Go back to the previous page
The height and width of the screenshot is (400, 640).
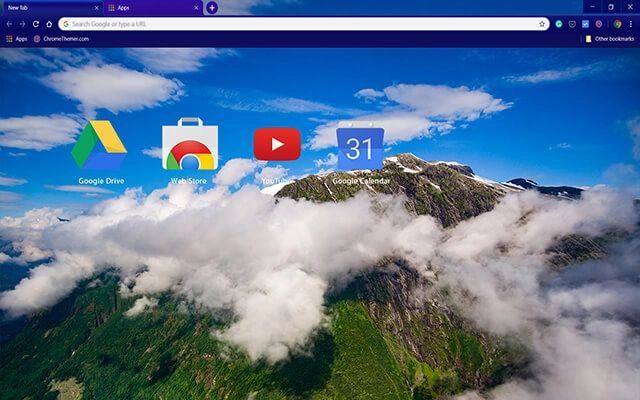click(x=9, y=24)
